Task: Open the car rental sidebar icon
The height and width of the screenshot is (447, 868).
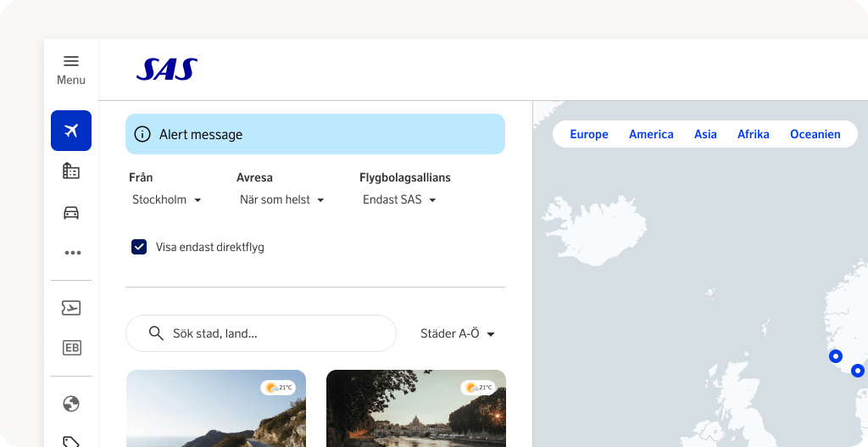Action: click(x=71, y=212)
